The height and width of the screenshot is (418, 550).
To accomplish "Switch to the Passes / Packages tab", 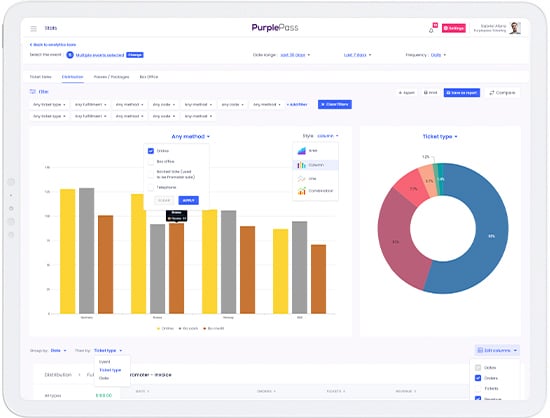I will pyautogui.click(x=111, y=77).
